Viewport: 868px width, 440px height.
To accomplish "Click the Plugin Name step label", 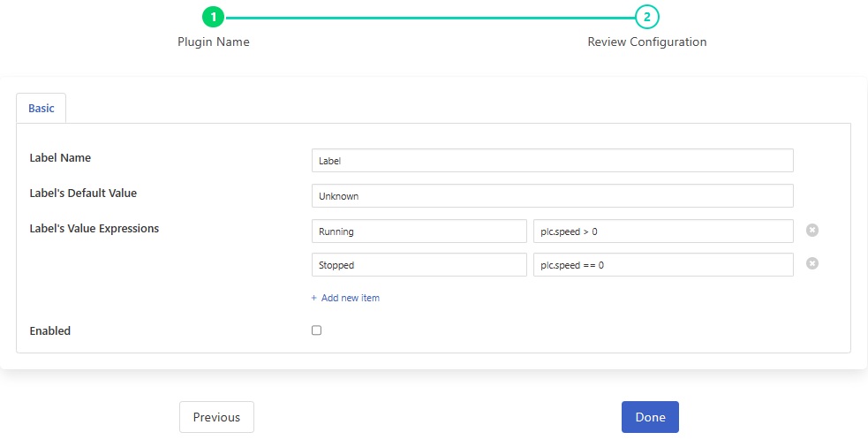I will 214,42.
